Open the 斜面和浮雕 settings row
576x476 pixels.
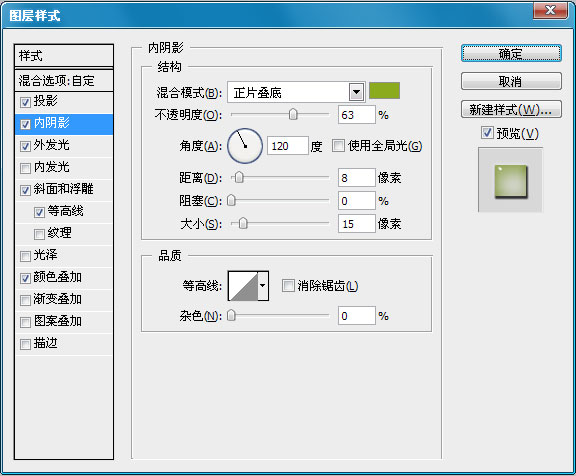64,190
